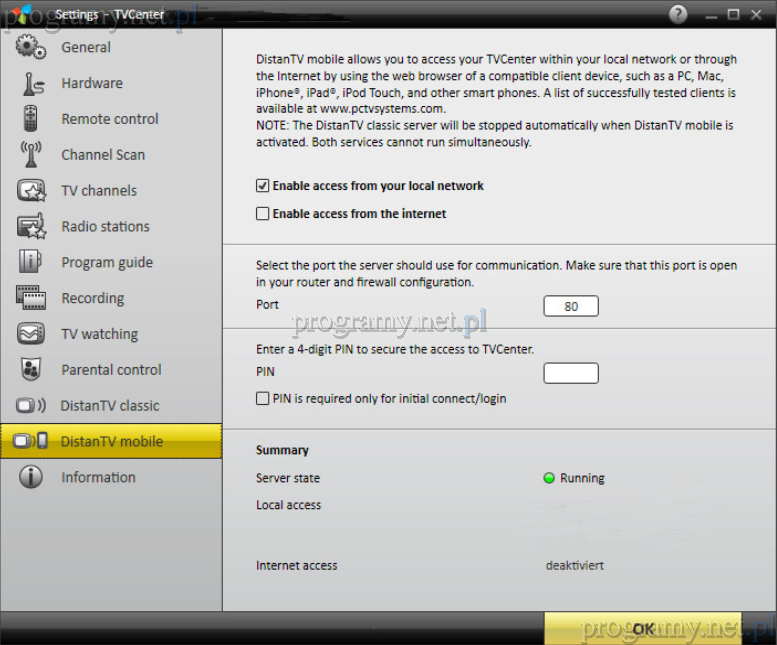The image size is (777, 645).
Task: Click the General gear icon
Action: 31,47
